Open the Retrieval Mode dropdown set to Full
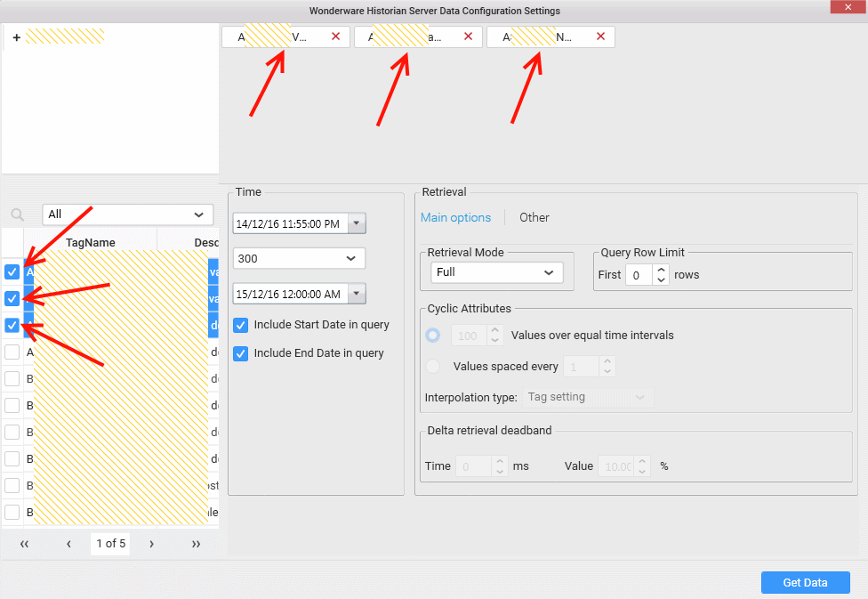Image resolution: width=868 pixels, height=599 pixels. [x=496, y=272]
